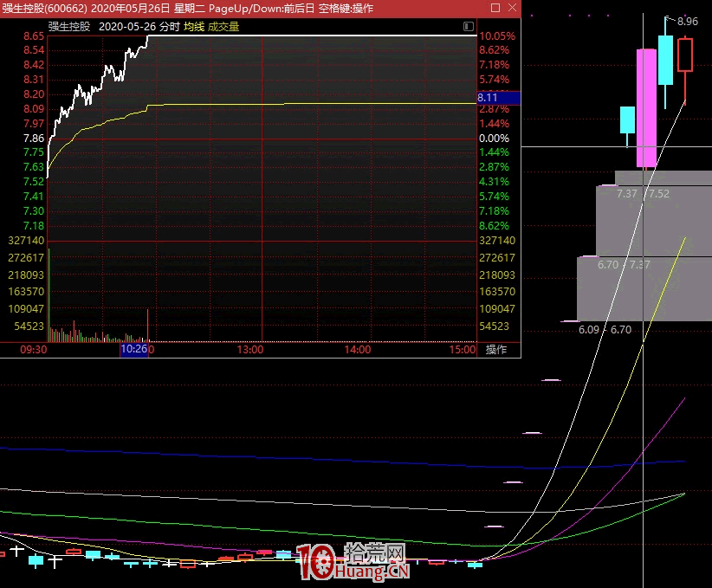Image resolution: width=712 pixels, height=588 pixels.
Task: Select the 分时 label in chart header
Action: pyautogui.click(x=169, y=27)
